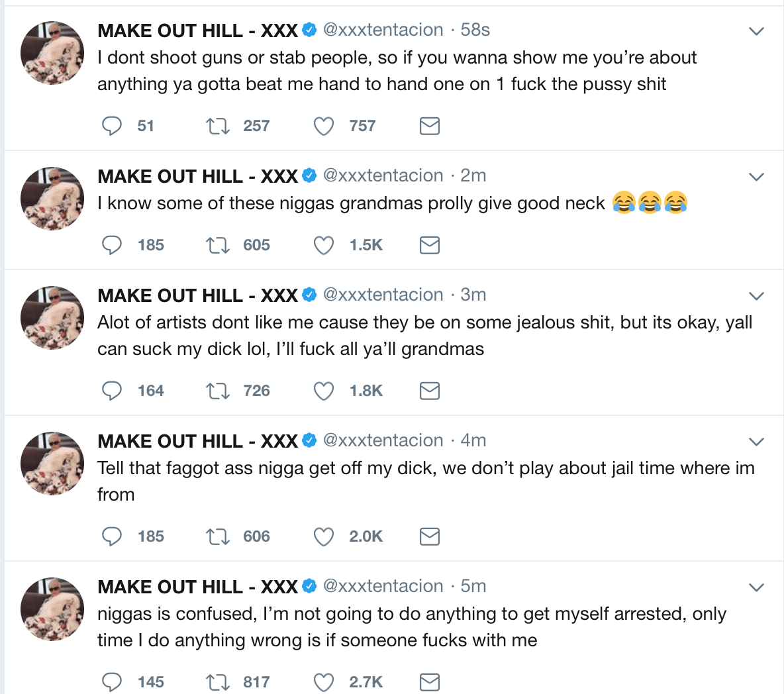Like the tweet posted 4 minutes ago
This screenshot has height=694, width=784.
323,536
